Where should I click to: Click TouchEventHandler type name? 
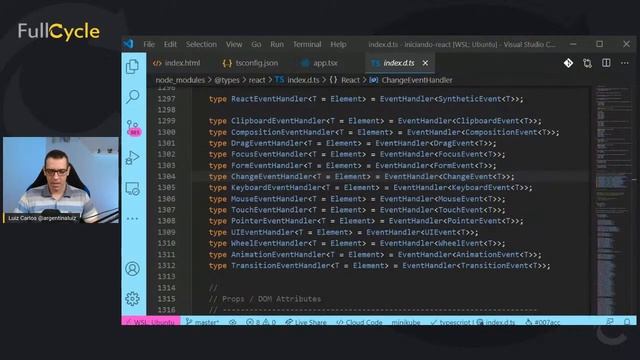[269, 210]
